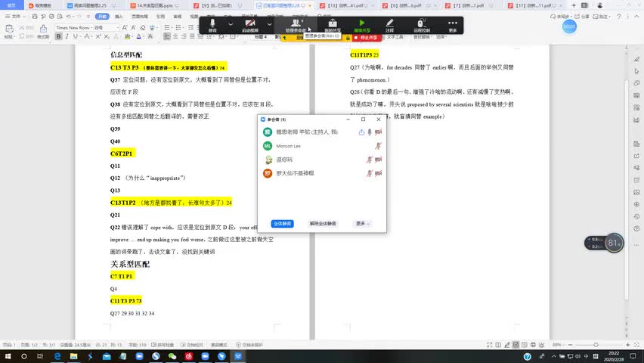Screen dimensions: 644x363
Task: Click the decrease font size A- icon
Action: (134, 27)
